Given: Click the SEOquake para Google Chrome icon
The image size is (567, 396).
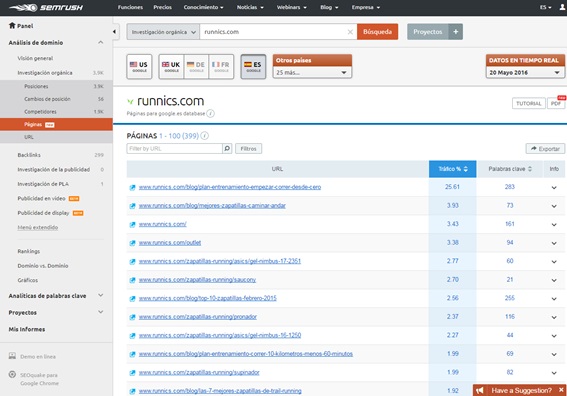Looking at the screenshot, I should point(12,375).
